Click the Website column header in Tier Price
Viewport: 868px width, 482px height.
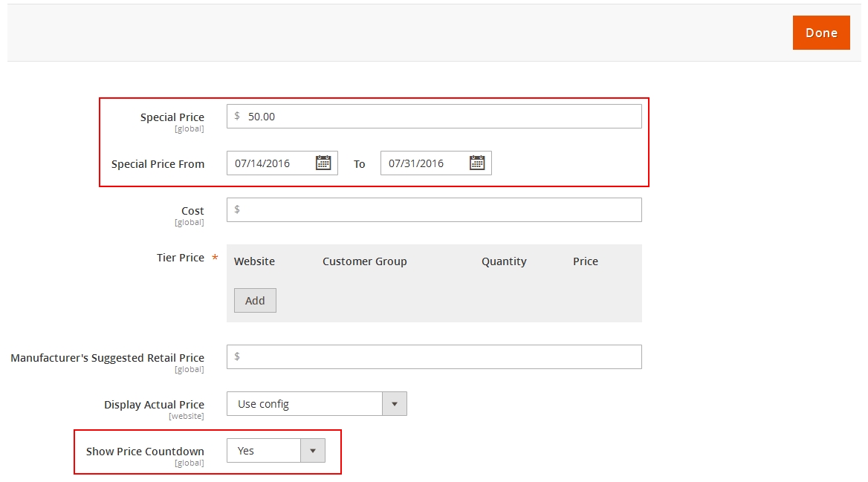point(254,261)
